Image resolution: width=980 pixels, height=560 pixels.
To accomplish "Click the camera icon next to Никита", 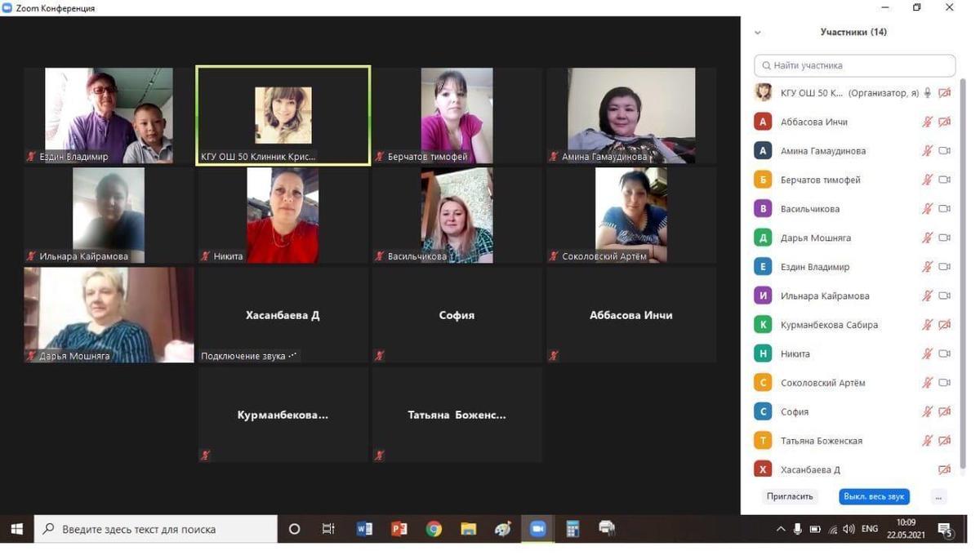I will click(945, 353).
